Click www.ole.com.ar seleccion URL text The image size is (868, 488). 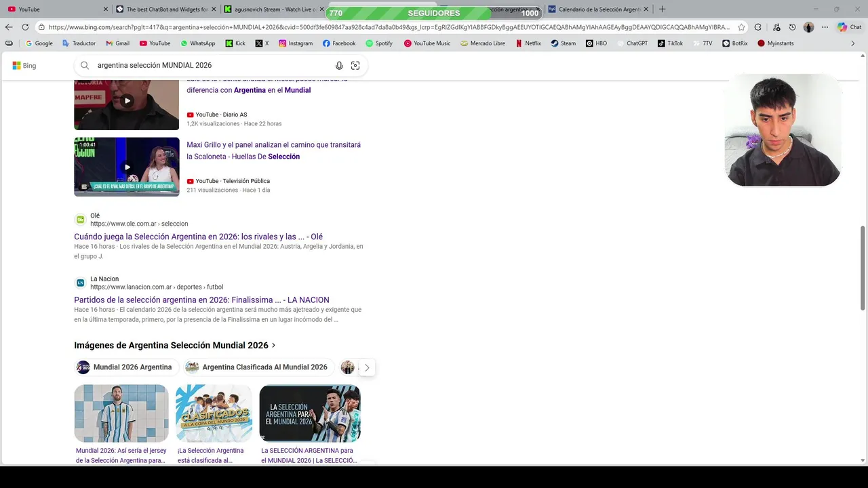pyautogui.click(x=139, y=224)
